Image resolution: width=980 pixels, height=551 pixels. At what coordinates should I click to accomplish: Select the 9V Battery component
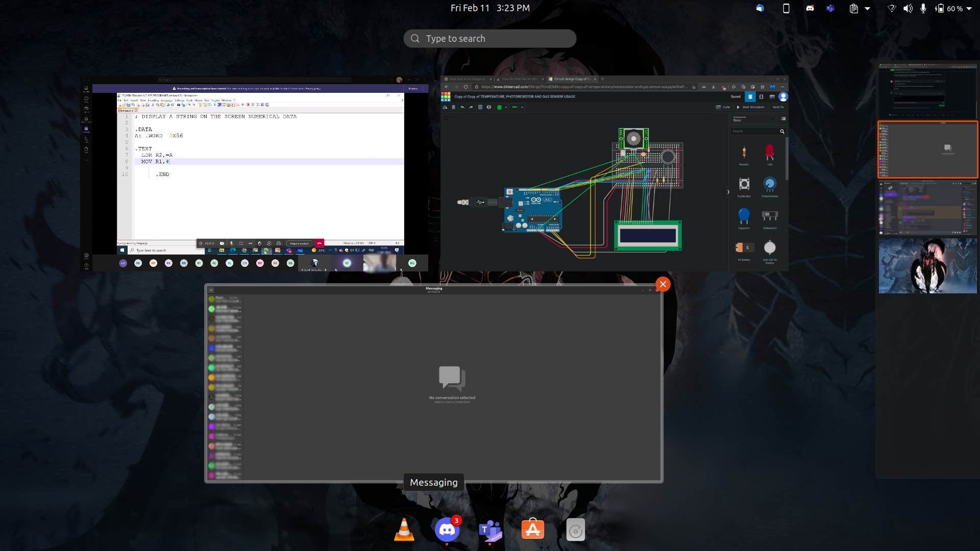point(744,248)
